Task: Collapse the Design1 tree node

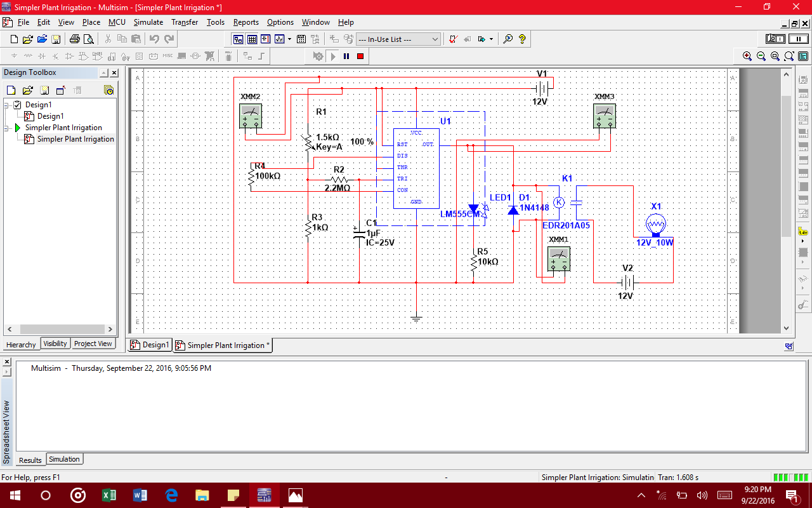Action: (6, 105)
